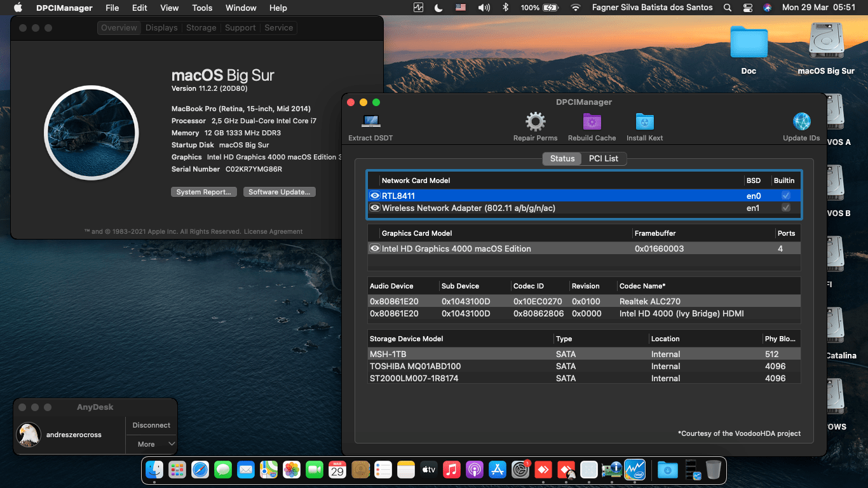Open Podcasts from the Dock

pyautogui.click(x=475, y=470)
